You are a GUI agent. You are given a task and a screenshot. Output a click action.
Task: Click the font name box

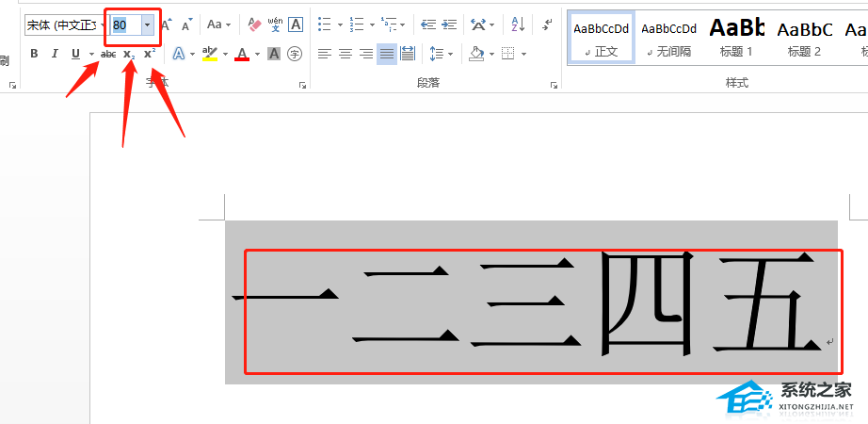tap(65, 24)
